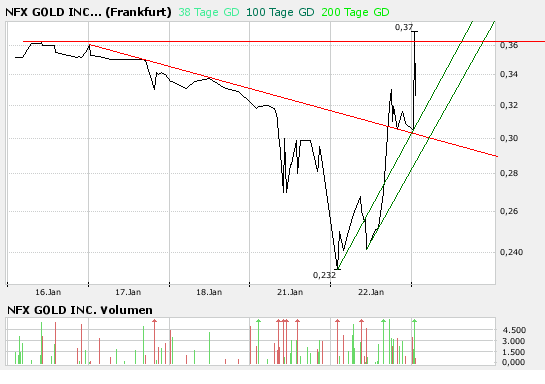This screenshot has height=384, width=545.
Task: Click the 0,28 price axis value
Action: pyautogui.click(x=509, y=173)
